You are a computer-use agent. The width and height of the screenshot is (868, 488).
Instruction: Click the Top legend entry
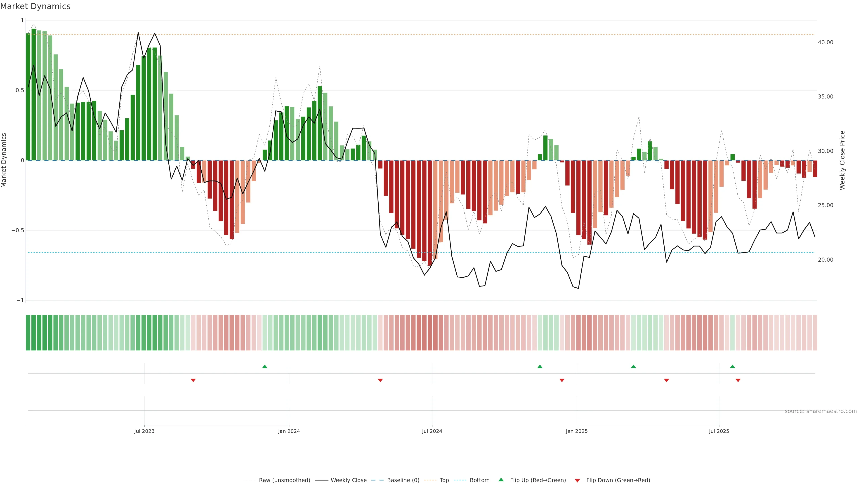coord(444,480)
